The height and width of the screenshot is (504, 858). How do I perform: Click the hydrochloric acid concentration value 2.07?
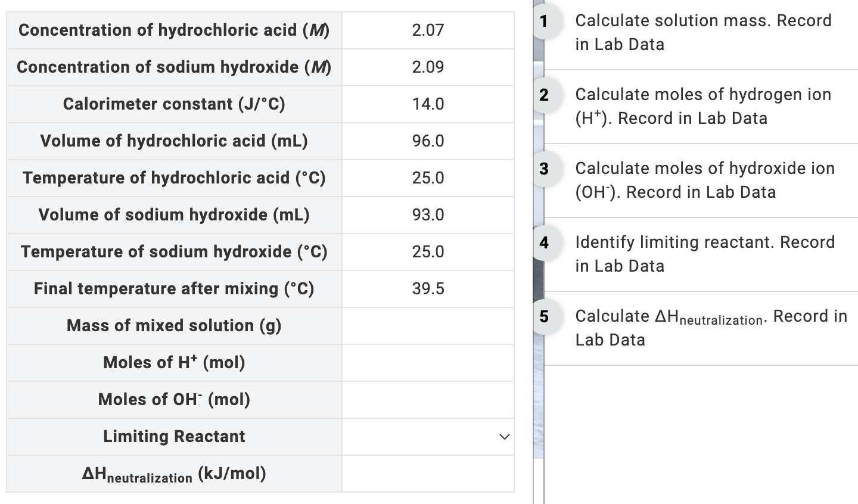point(428,30)
